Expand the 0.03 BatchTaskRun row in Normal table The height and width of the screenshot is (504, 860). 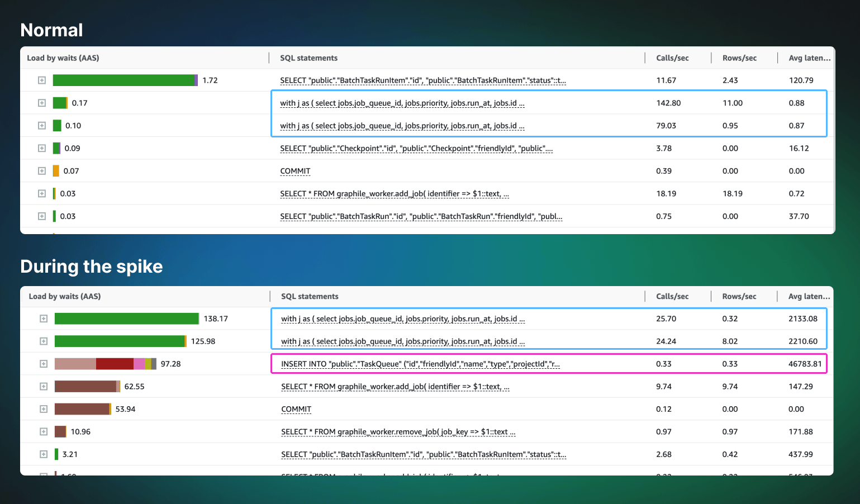coord(42,216)
